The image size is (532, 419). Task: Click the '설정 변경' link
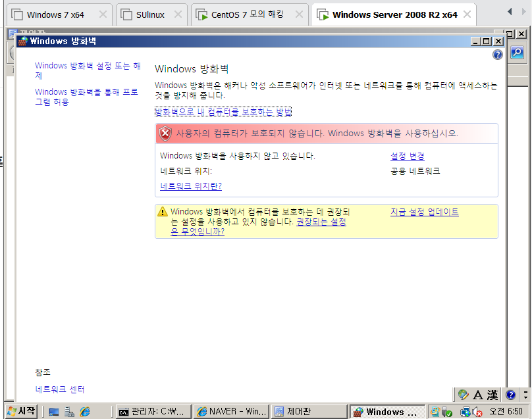[407, 156]
